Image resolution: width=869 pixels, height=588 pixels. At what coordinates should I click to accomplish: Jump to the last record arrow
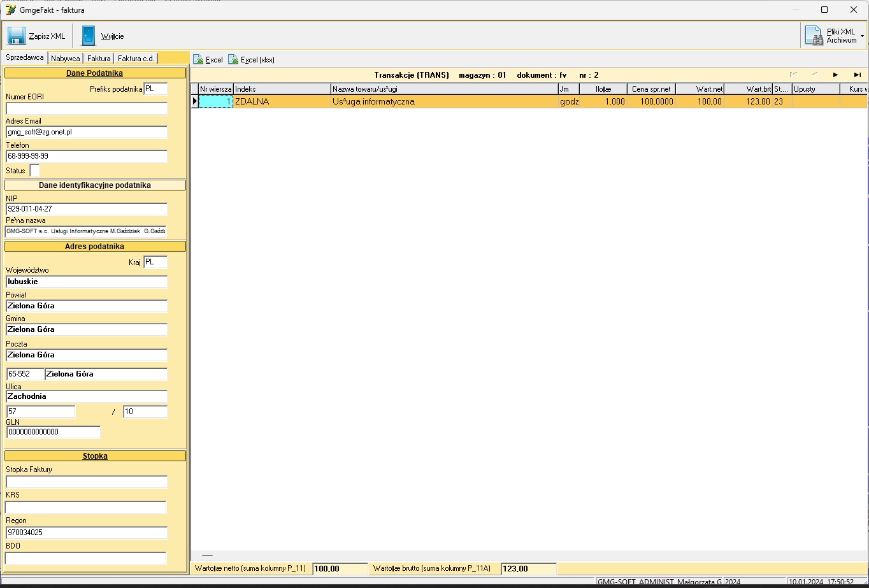[858, 75]
